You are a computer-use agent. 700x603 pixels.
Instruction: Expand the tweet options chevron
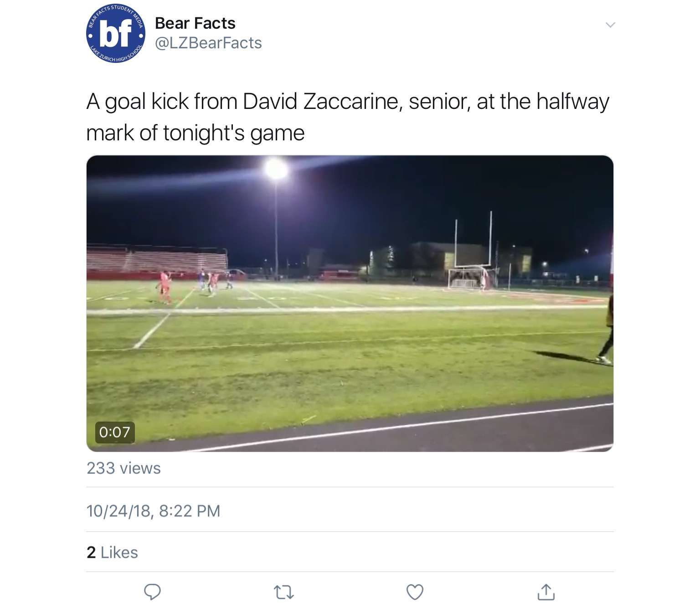(610, 25)
